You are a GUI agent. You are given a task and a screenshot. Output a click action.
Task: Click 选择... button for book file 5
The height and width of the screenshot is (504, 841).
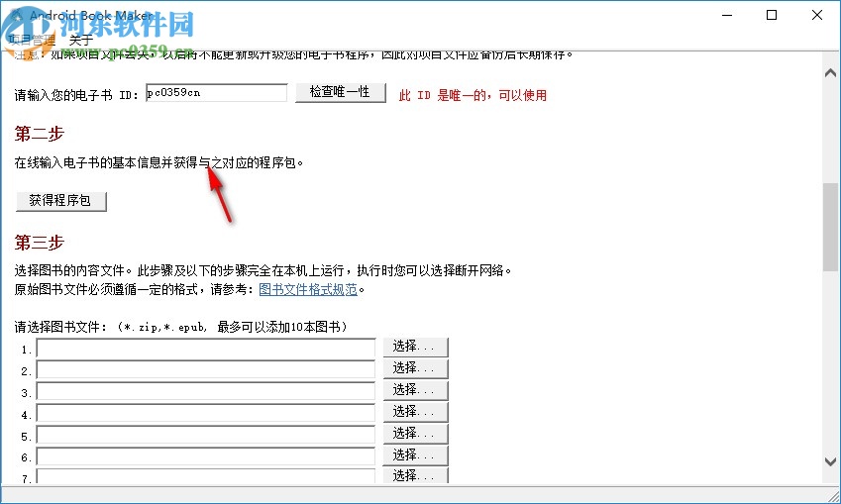415,434
